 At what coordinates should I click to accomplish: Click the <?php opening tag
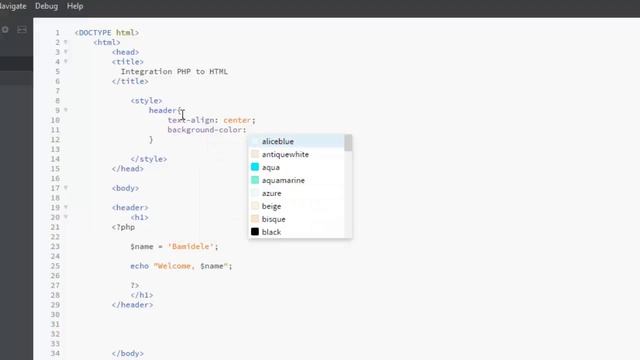(123, 227)
